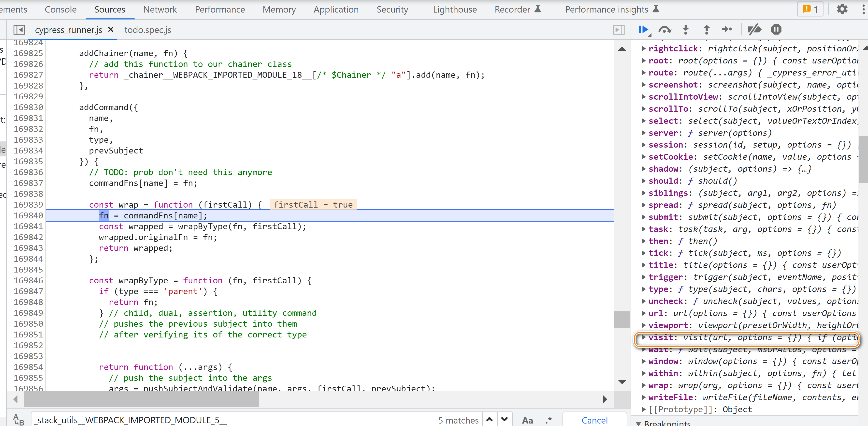
Task: Collapse the debugger sidebar pane
Action: tap(619, 30)
